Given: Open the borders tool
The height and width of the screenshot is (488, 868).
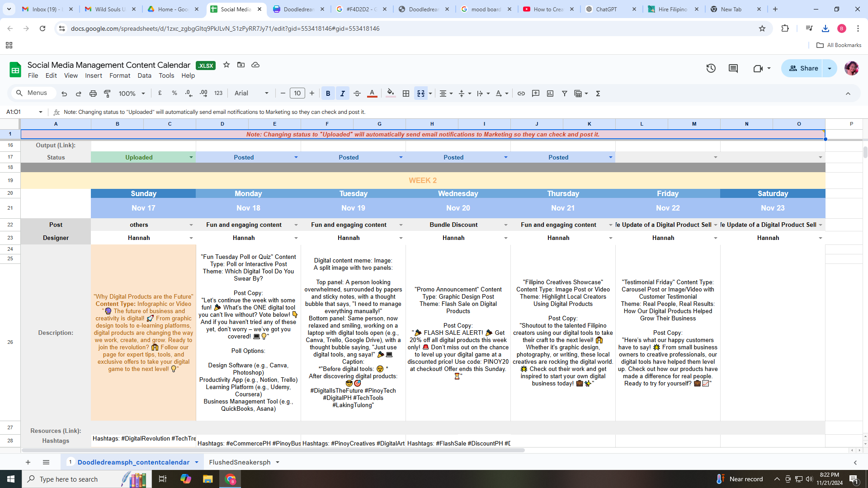Looking at the screenshot, I should [x=406, y=94].
